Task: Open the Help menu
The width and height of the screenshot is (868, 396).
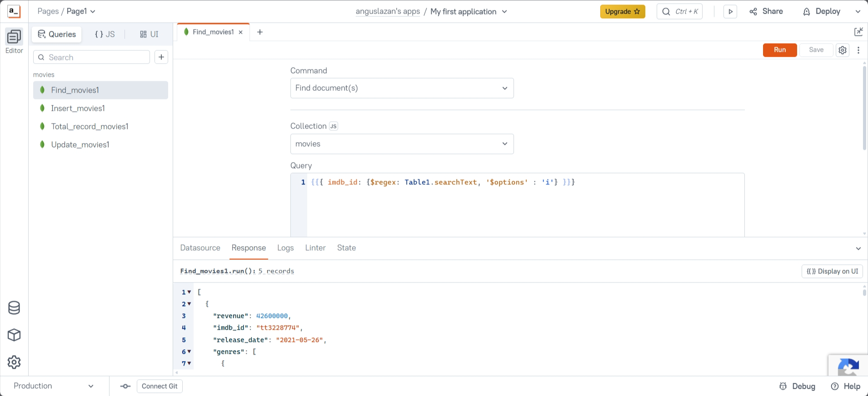Action: (846, 386)
